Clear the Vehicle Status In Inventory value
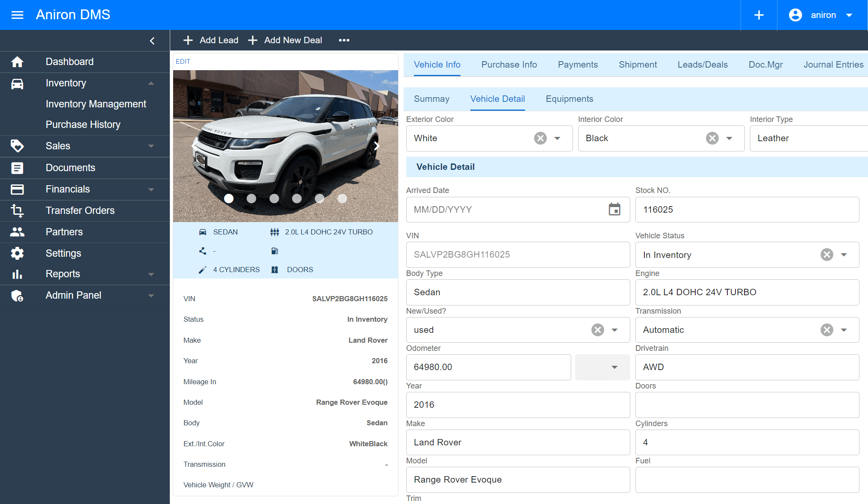The image size is (868, 504). (x=827, y=255)
